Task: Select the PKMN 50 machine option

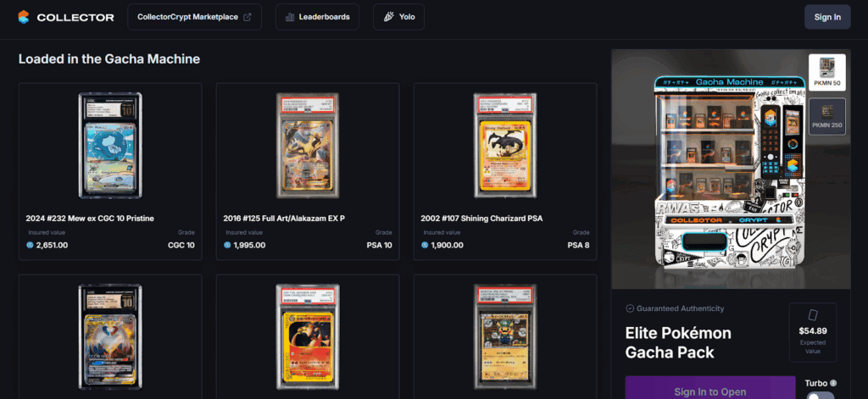Action: point(827,73)
